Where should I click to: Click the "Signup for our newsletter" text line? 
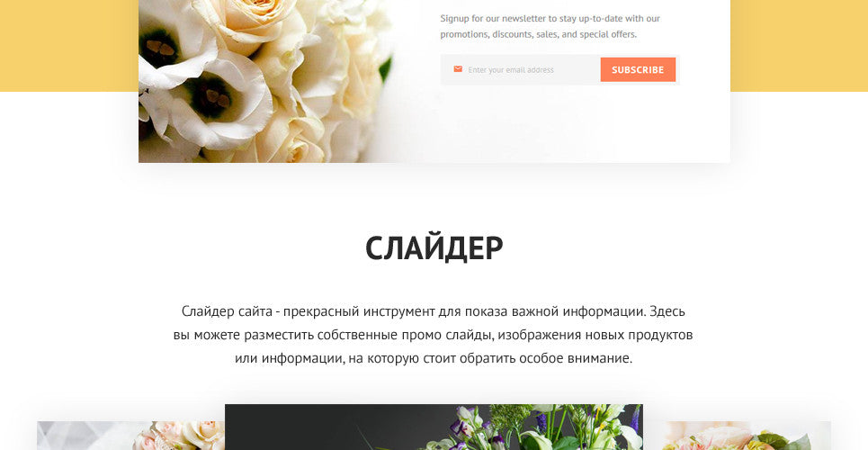[x=550, y=18]
